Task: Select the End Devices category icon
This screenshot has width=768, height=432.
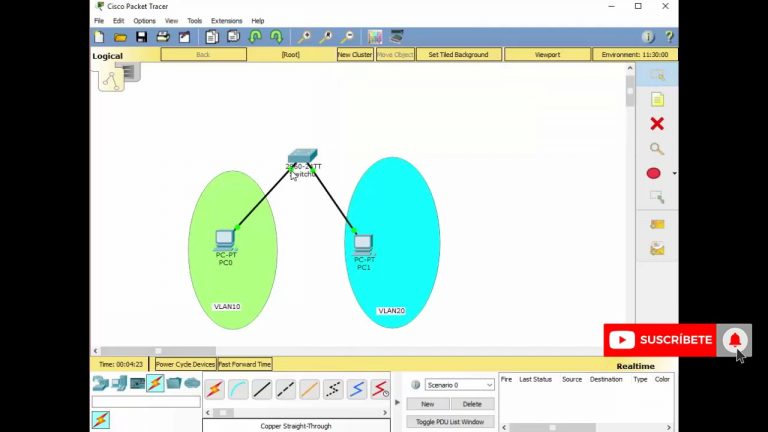Action: [x=119, y=383]
